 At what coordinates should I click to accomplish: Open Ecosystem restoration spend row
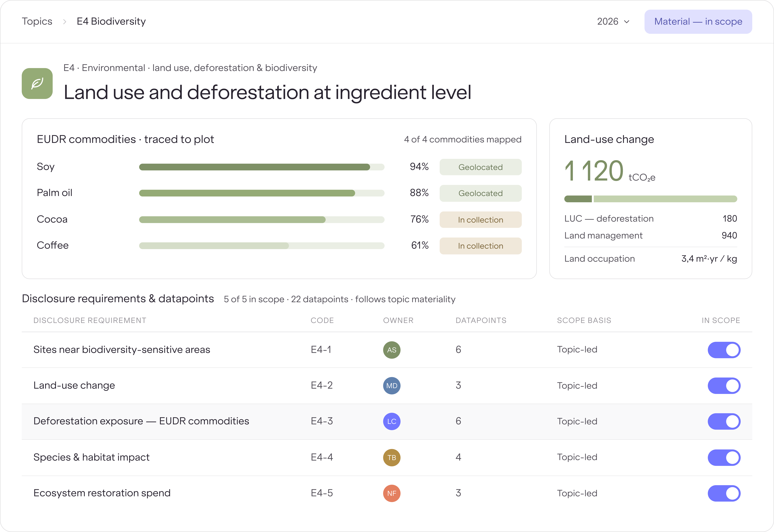point(387,493)
